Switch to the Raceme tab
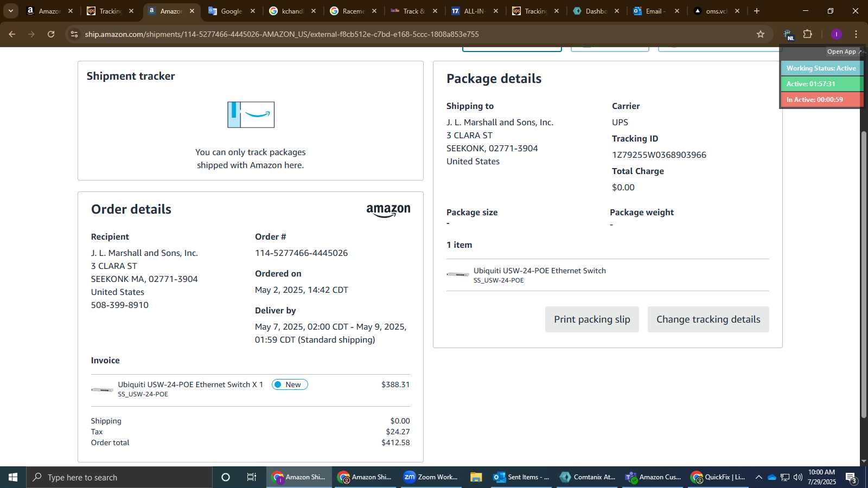868x488 pixels. 353,11
